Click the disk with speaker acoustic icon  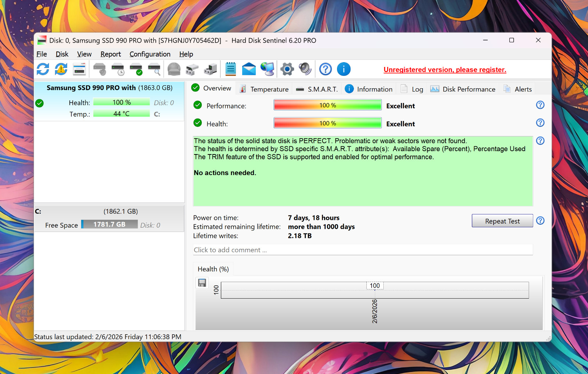point(100,69)
